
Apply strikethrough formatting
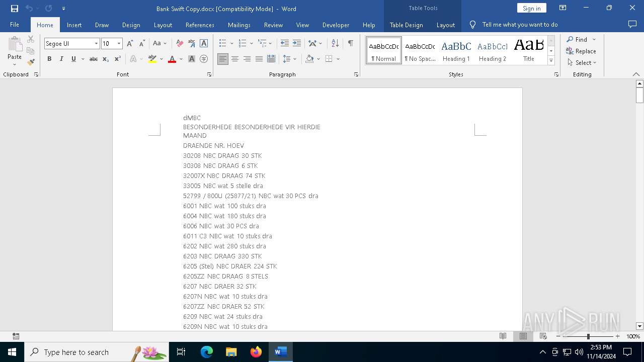tap(94, 59)
